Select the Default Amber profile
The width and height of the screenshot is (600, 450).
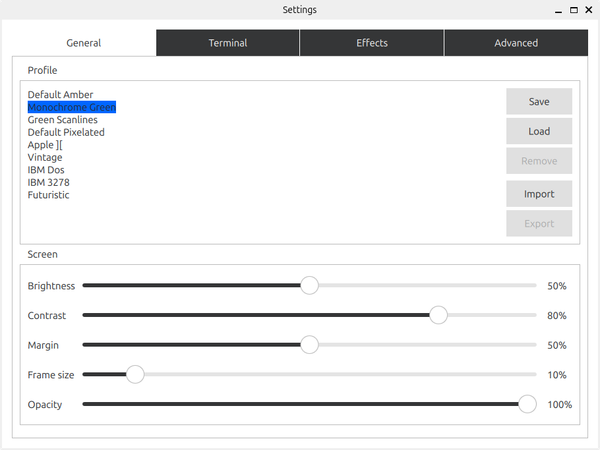(x=60, y=95)
